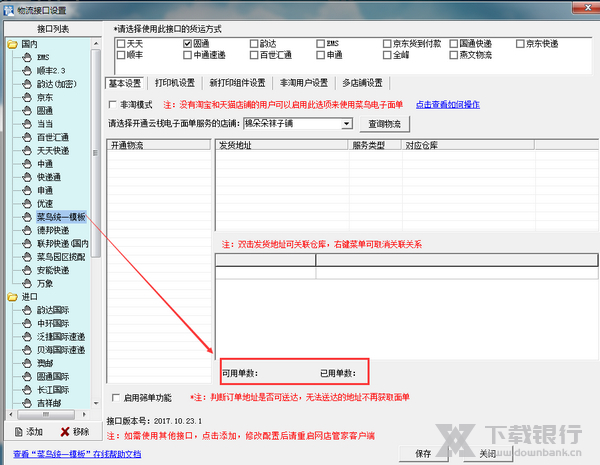
Task: Click the hand icon next to 安能快递
Action: pyautogui.click(x=26, y=270)
